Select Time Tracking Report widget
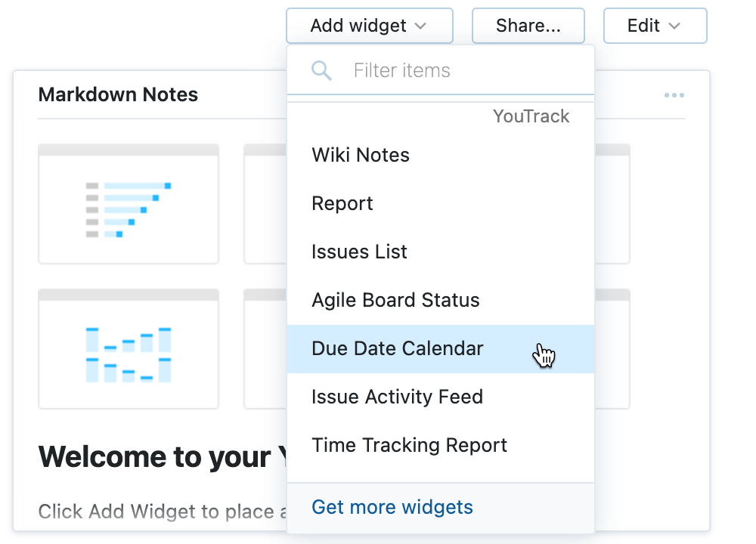This screenshot has height=544, width=756. tap(409, 445)
